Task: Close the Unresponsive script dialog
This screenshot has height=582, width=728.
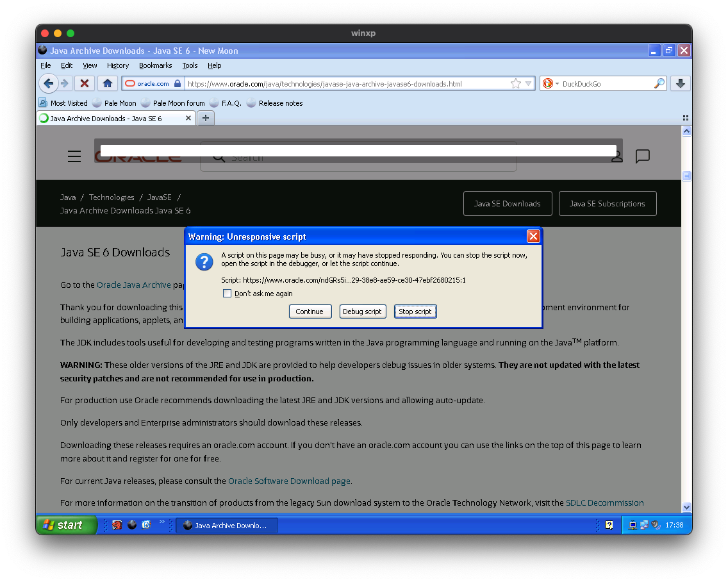Action: tap(533, 237)
